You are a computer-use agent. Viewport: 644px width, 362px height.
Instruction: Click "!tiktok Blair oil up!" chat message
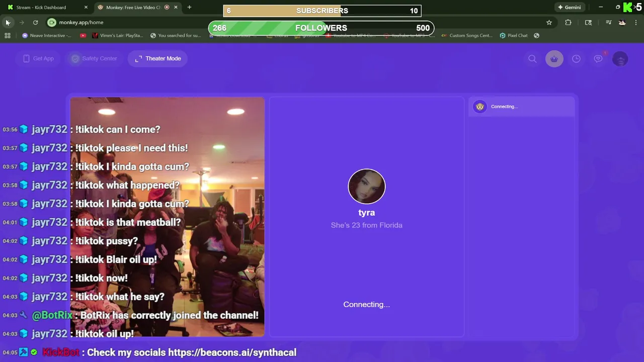pos(116,259)
